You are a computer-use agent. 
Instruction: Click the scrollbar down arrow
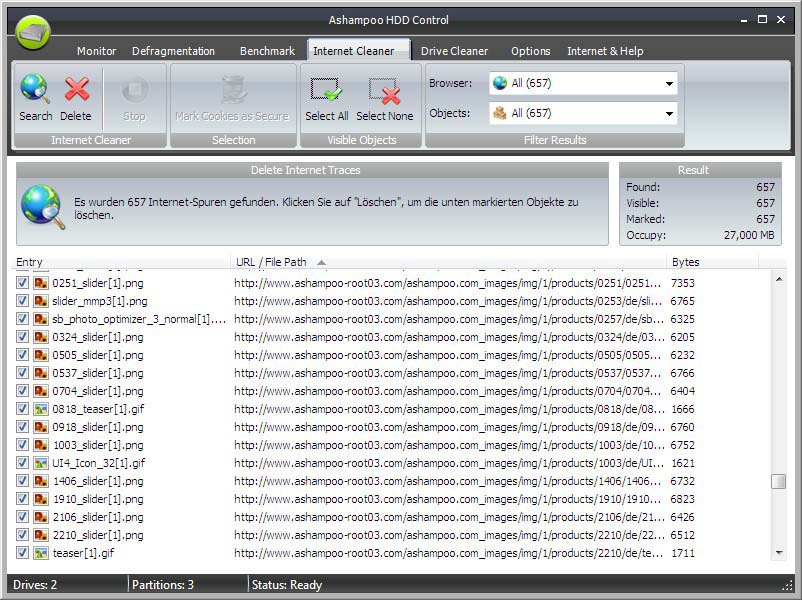(778, 552)
